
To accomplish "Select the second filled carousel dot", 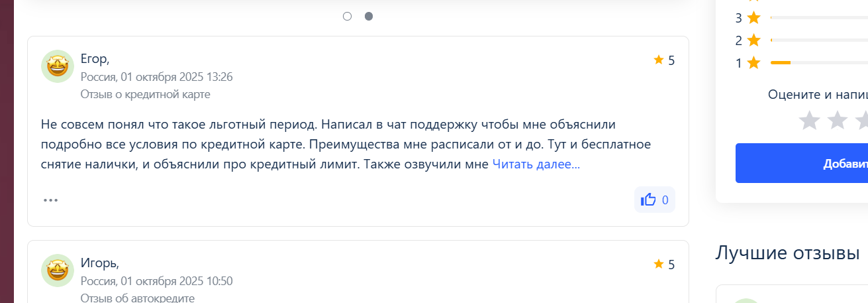I will pyautogui.click(x=369, y=16).
